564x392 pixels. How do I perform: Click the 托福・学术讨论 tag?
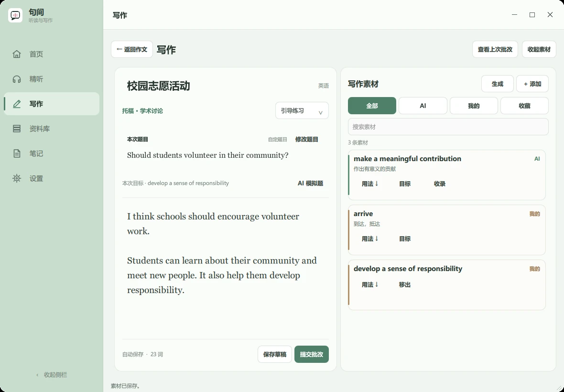(142, 111)
